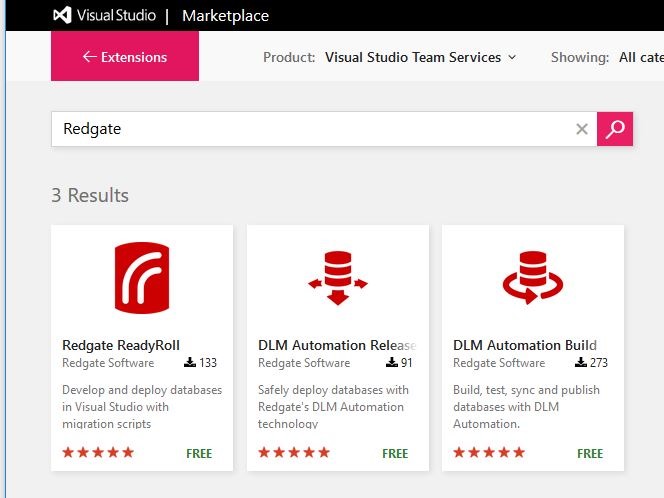Click the download count icon on ReadyRoll
Image resolution: width=664 pixels, height=498 pixels.
click(190, 363)
